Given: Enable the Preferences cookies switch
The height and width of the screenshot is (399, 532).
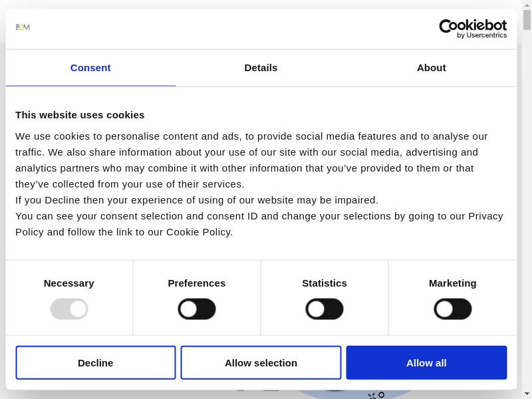Looking at the screenshot, I should pyautogui.click(x=197, y=309).
